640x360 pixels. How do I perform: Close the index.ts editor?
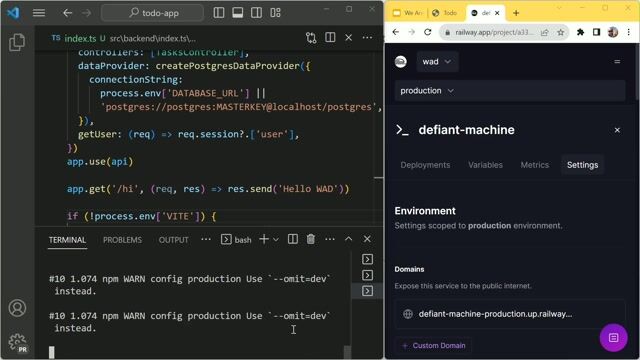click(349, 38)
